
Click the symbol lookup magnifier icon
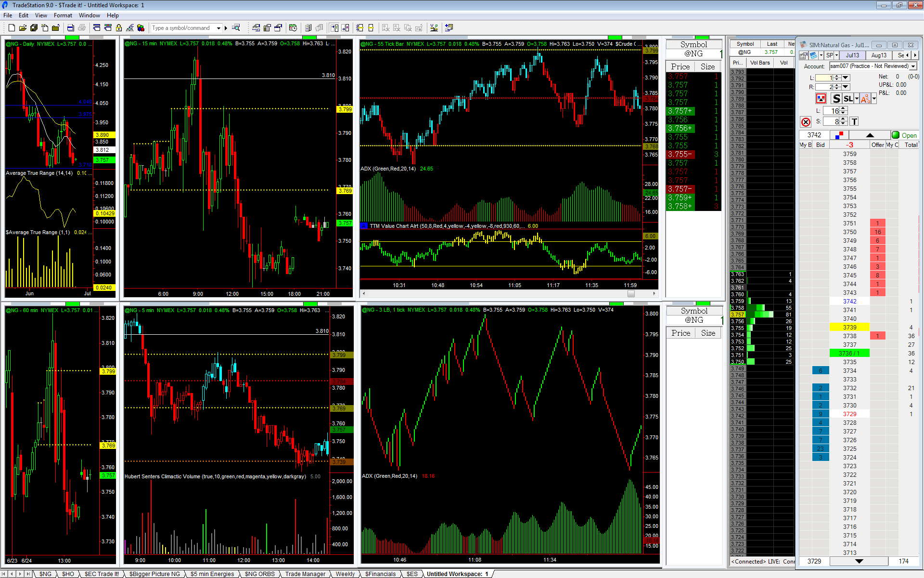[x=236, y=28]
